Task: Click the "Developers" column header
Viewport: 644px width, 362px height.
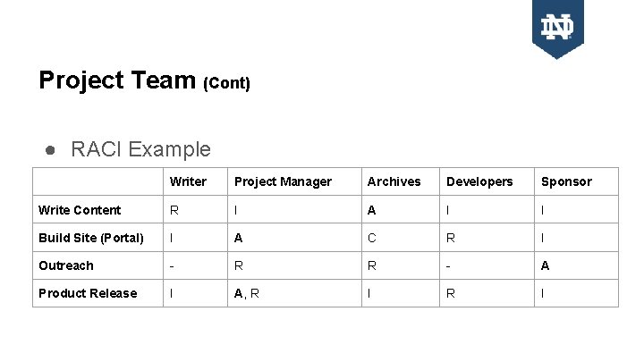Action: 479,181
